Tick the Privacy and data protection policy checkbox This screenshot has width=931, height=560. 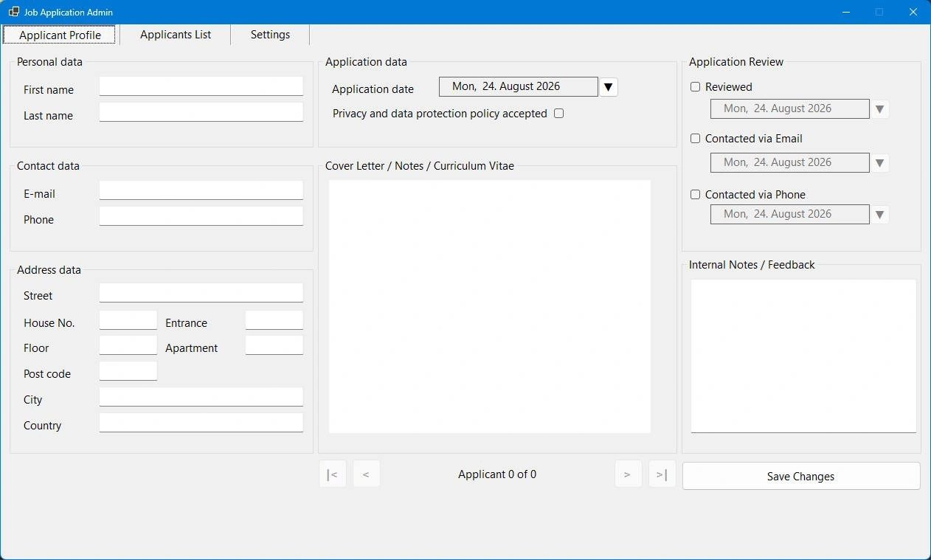(x=559, y=114)
